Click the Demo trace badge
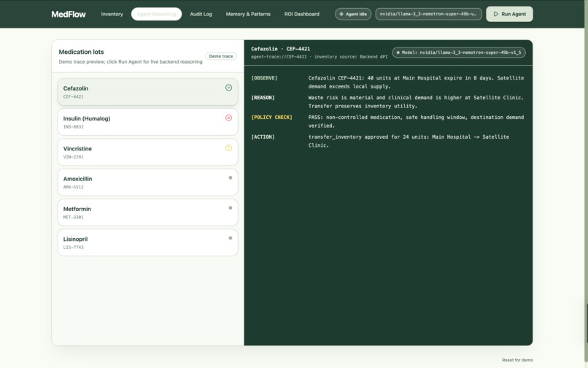The width and height of the screenshot is (588, 368). pyautogui.click(x=221, y=56)
